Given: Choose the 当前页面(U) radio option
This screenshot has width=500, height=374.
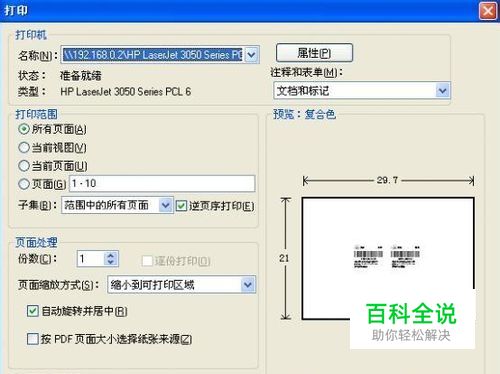Looking at the screenshot, I should click(x=24, y=165).
